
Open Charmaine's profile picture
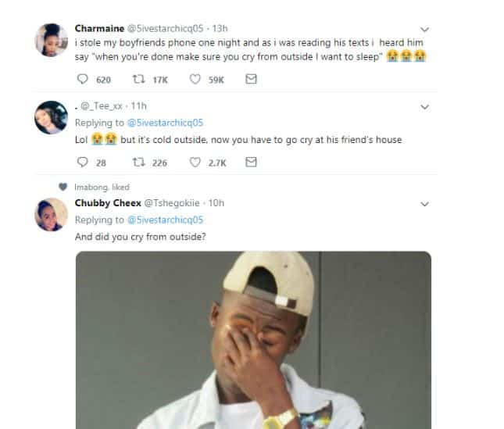click(x=52, y=40)
